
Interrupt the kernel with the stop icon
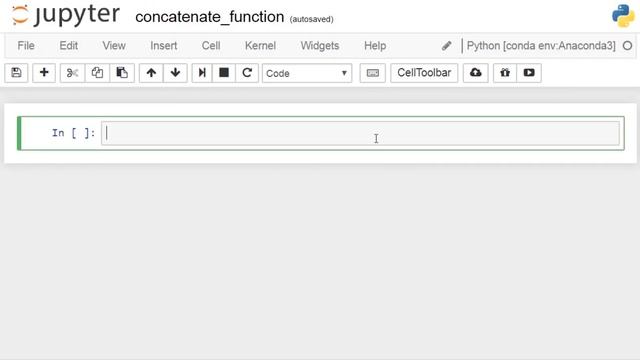pos(224,73)
